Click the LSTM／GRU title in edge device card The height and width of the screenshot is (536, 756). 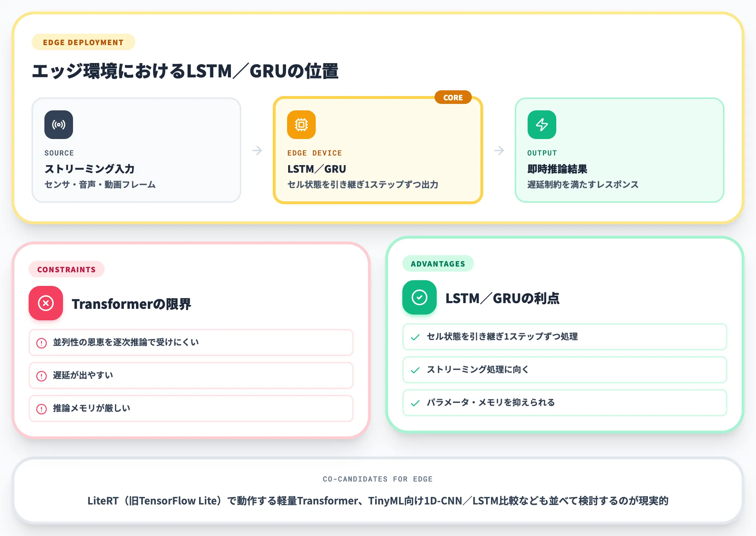pos(317,169)
